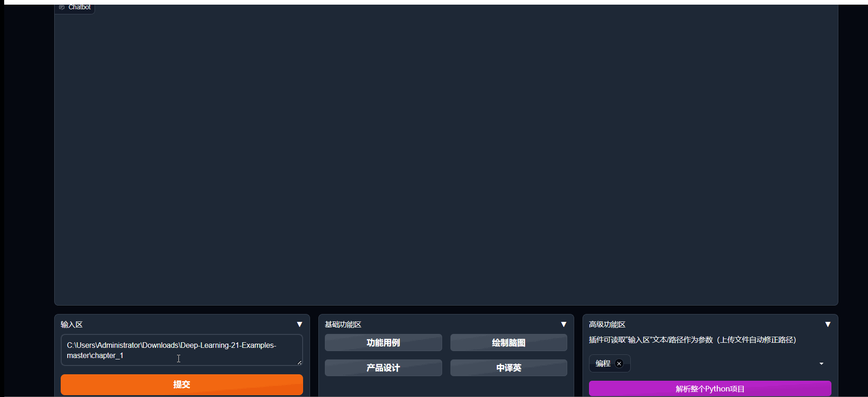Click the 提交 submit button

[182, 384]
